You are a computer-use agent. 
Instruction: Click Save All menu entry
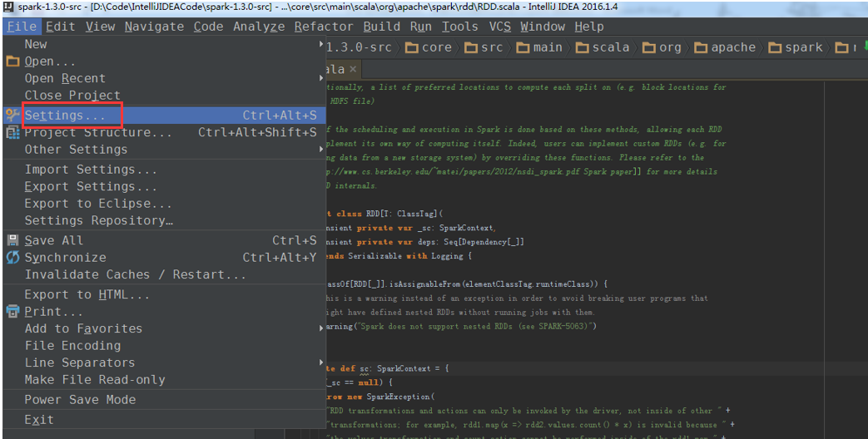click(x=165, y=240)
